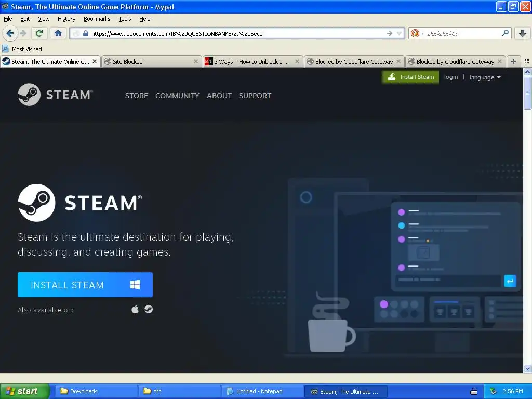
Task: Open the DuckDuckGo search engine selector
Action: (417, 33)
